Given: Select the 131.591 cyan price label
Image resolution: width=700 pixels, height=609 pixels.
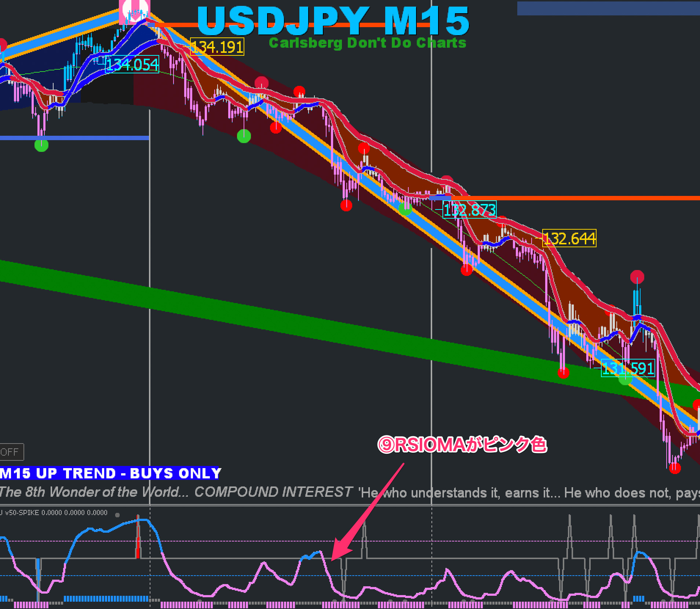Looking at the screenshot, I should 628,368.
